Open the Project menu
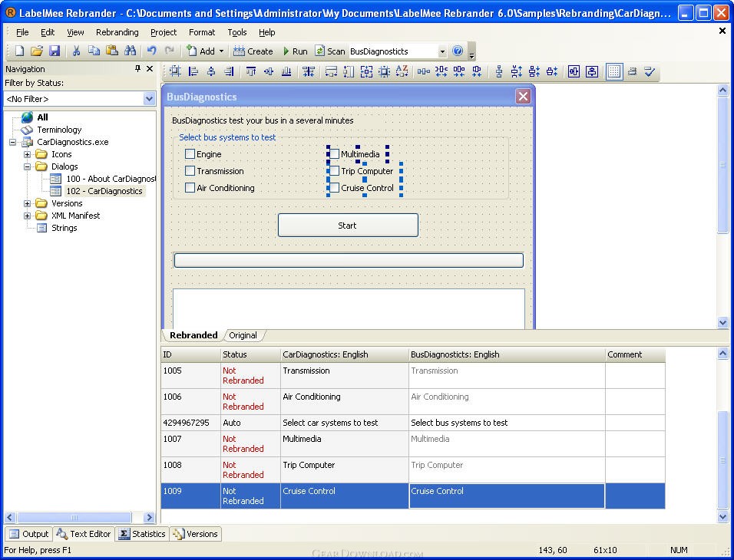Screen dimensions: 734x560 [x=164, y=32]
